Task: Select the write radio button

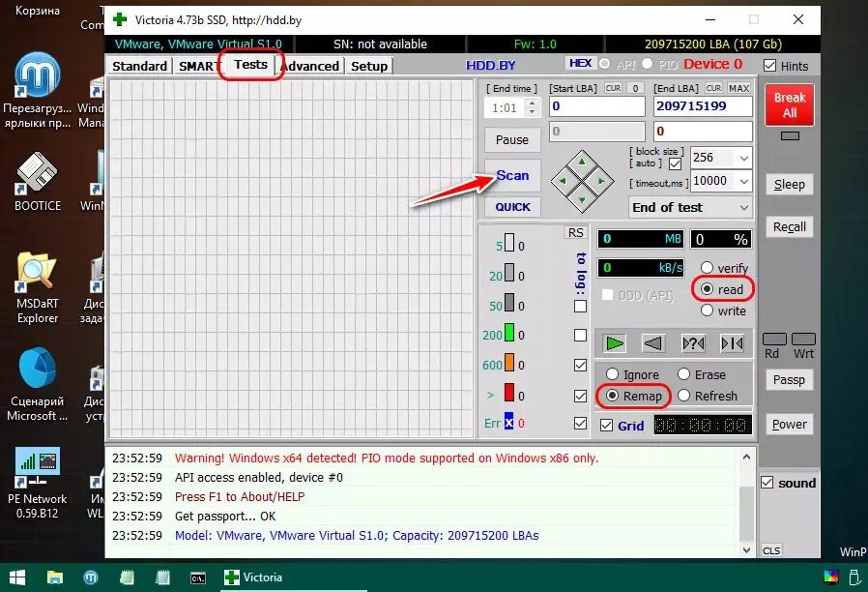Action: (707, 311)
